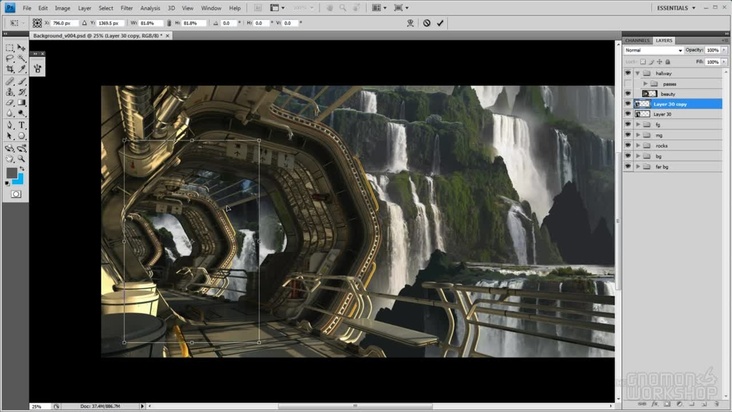Viewport: 732px width, 412px height.
Task: Open the Opacity slider dropdown arrow
Action: pos(724,50)
